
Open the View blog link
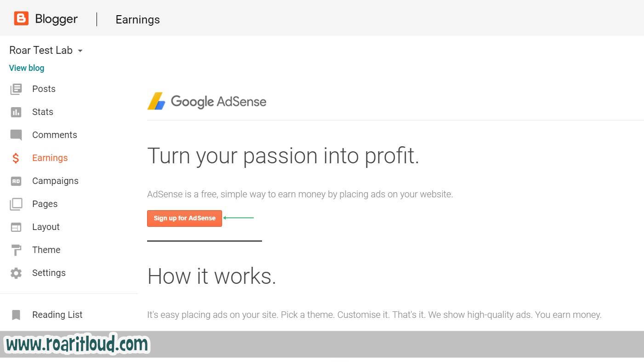[x=27, y=68]
